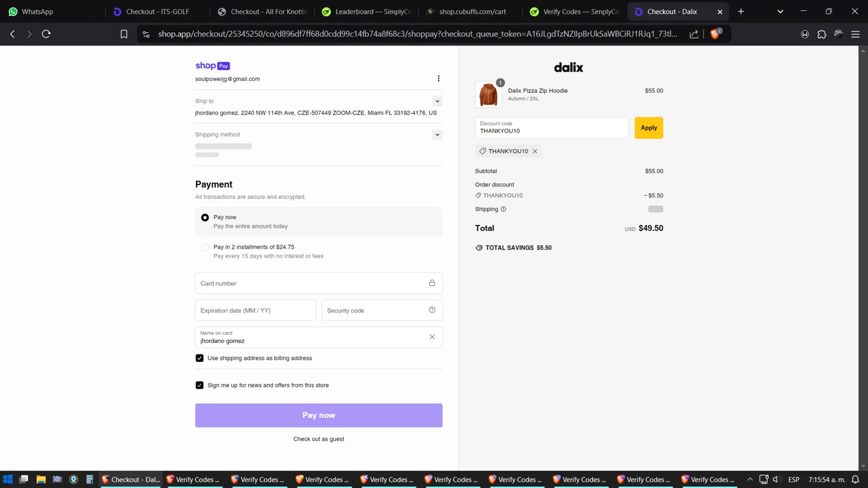Open the network tray icon
The image size is (868, 488).
(x=764, y=479)
